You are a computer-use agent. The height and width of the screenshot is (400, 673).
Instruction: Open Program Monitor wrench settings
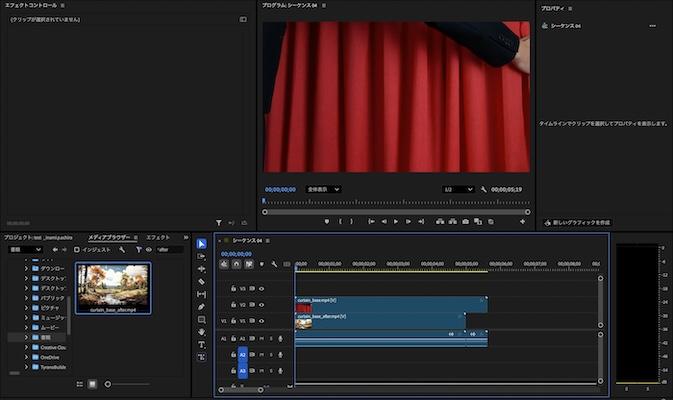pos(483,189)
